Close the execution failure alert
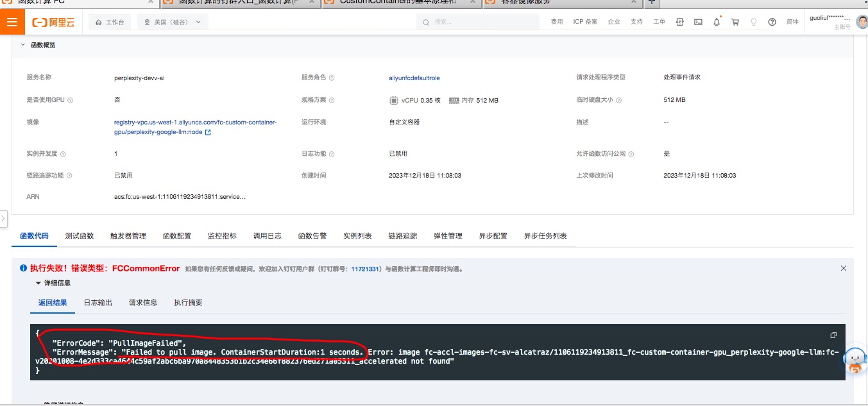The height and width of the screenshot is (406, 868). [x=844, y=269]
